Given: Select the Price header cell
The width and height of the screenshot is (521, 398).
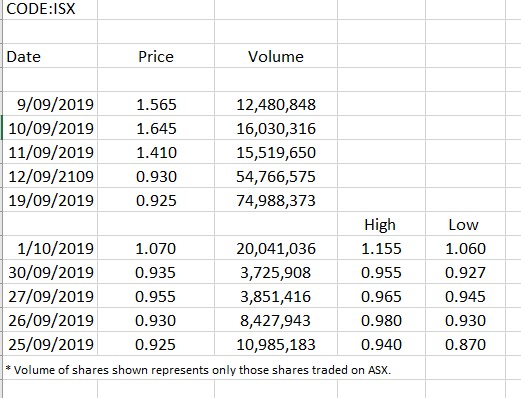Looking at the screenshot, I should point(156,56).
